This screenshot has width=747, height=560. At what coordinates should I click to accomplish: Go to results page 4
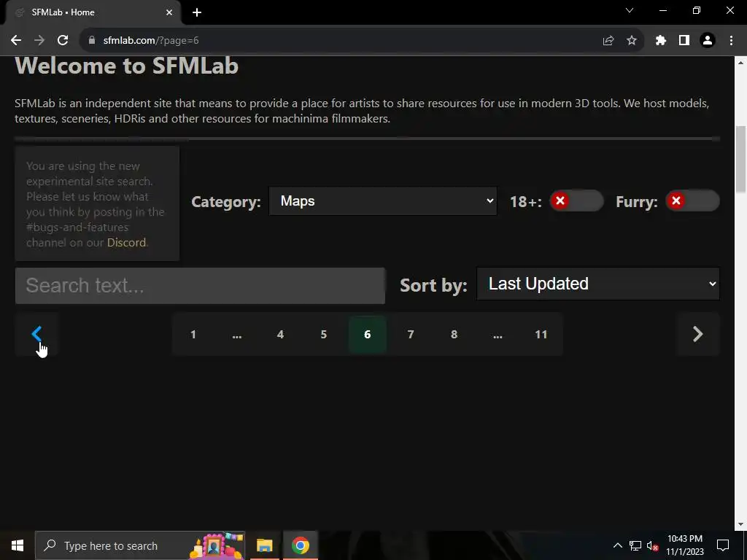[x=280, y=334]
